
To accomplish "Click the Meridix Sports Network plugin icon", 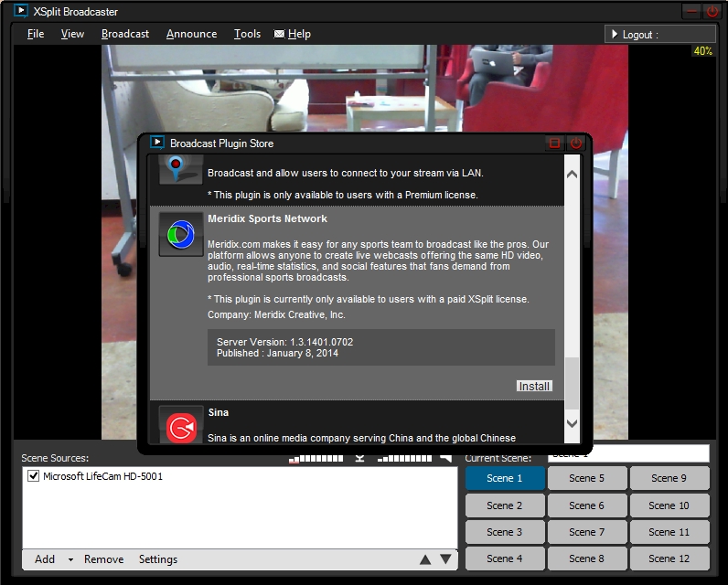I will coord(180,235).
